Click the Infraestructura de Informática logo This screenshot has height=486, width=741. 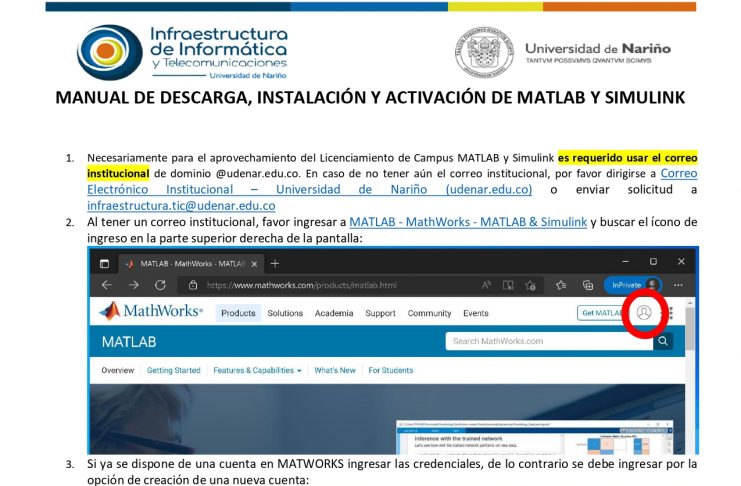tap(182, 52)
